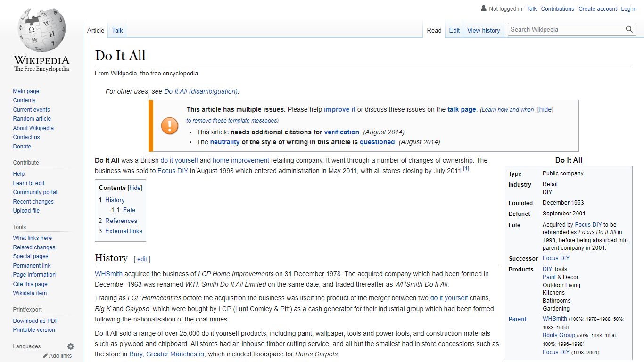Screen dimensions: 644x362
Task: Open the Languages settings gear icon
Action: tap(71, 346)
